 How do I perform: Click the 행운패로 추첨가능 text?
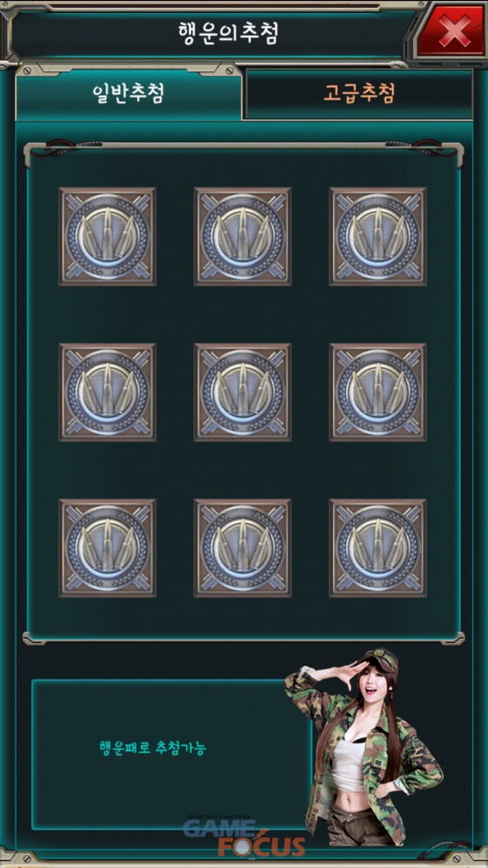pos(152,749)
